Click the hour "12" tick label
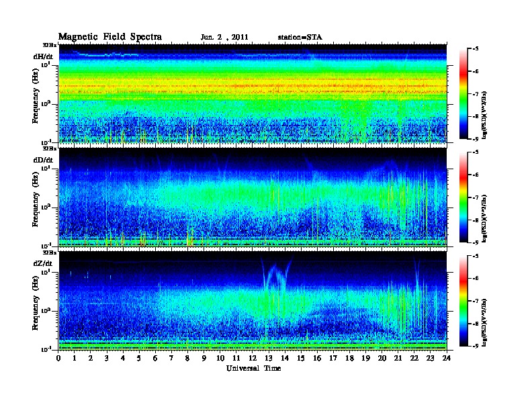This screenshot has height=411, width=532. coord(253,359)
